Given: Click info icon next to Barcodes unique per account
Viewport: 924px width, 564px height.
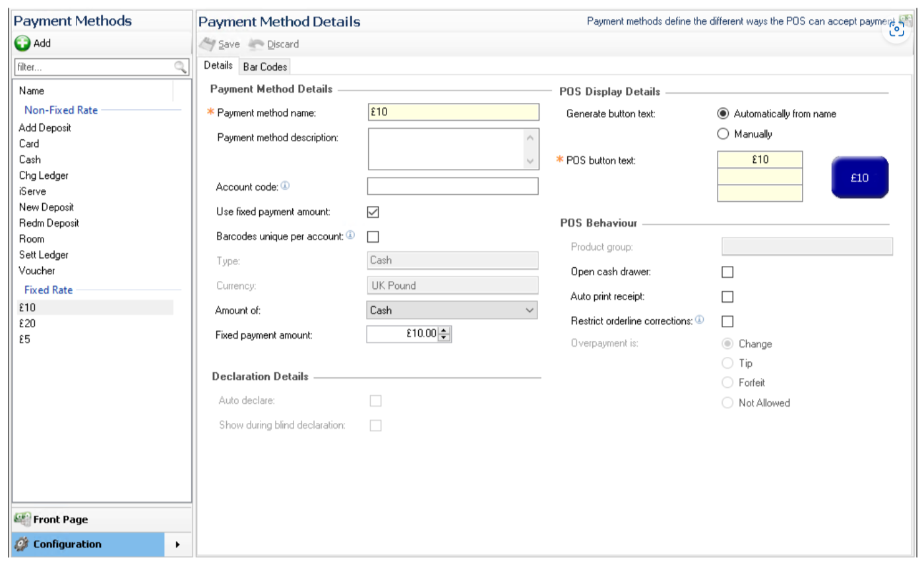Looking at the screenshot, I should tap(350, 235).
